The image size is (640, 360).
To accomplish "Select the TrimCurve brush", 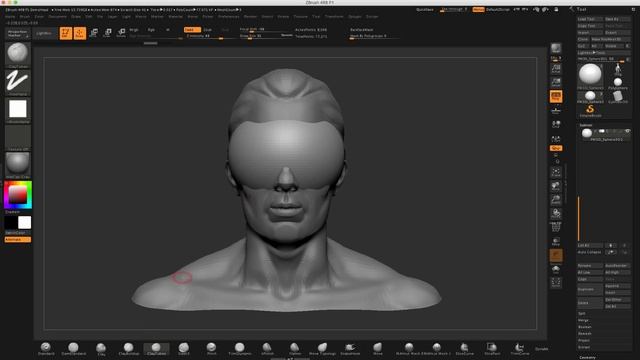I will pyautogui.click(x=519, y=349).
